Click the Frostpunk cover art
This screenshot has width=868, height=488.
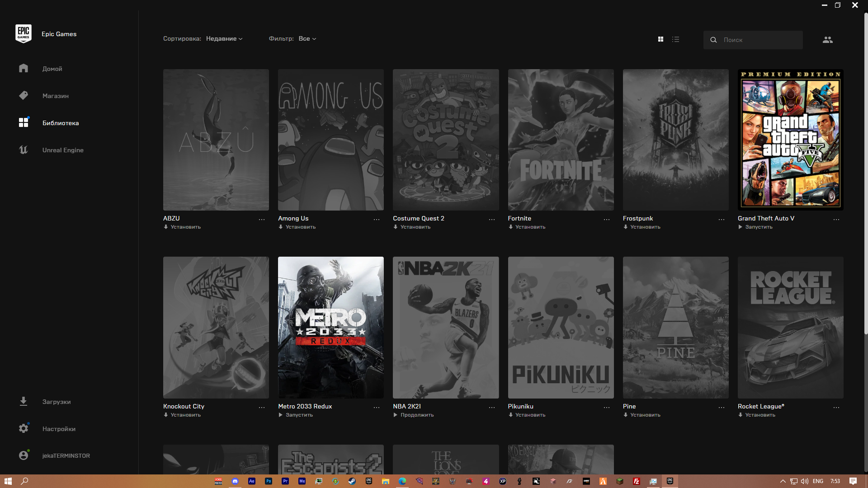(x=675, y=140)
